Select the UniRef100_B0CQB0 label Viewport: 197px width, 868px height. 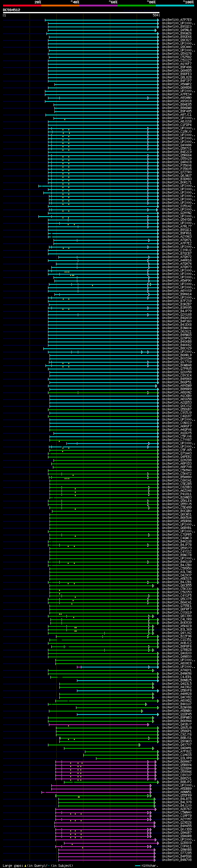point(177,511)
